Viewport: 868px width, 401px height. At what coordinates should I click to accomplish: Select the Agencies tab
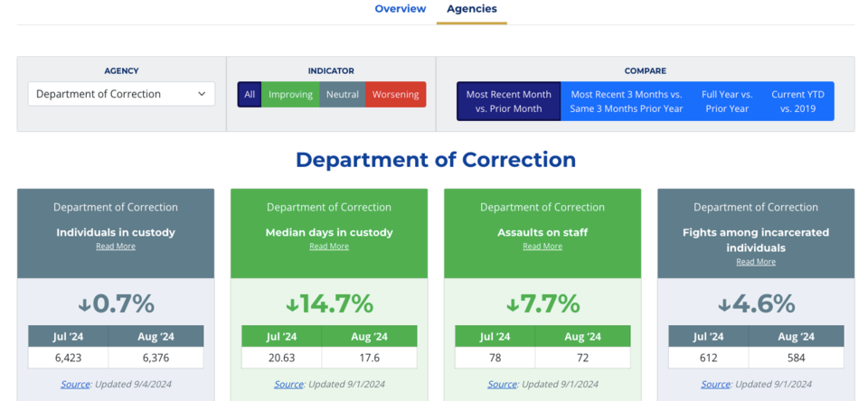pyautogui.click(x=472, y=9)
